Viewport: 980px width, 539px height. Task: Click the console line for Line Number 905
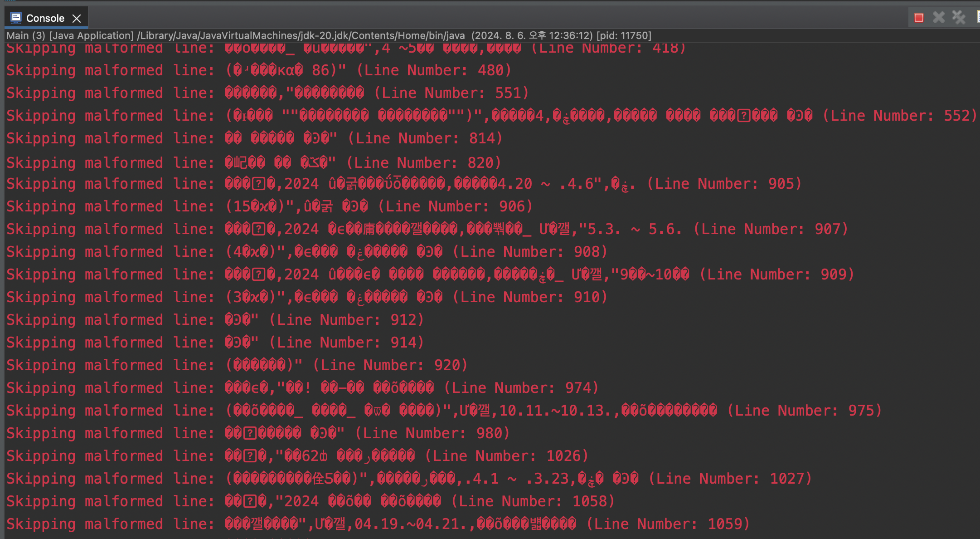tap(403, 184)
